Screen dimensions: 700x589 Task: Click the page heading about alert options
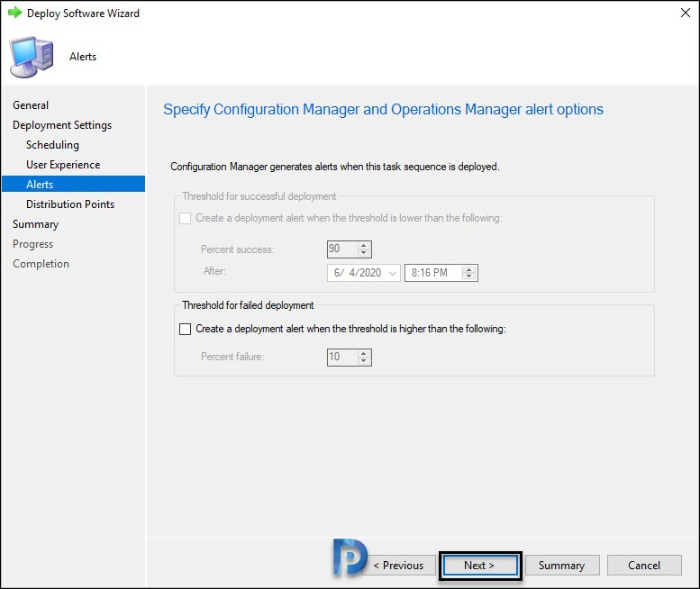point(383,109)
